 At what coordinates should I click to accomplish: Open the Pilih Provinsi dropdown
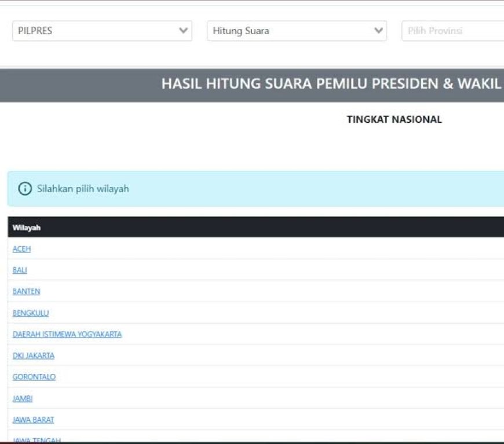452,31
